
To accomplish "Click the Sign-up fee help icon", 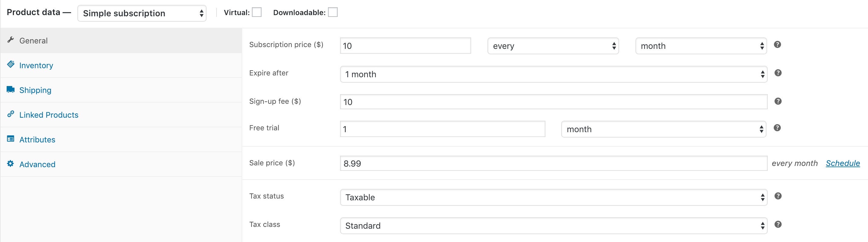I will click(778, 101).
